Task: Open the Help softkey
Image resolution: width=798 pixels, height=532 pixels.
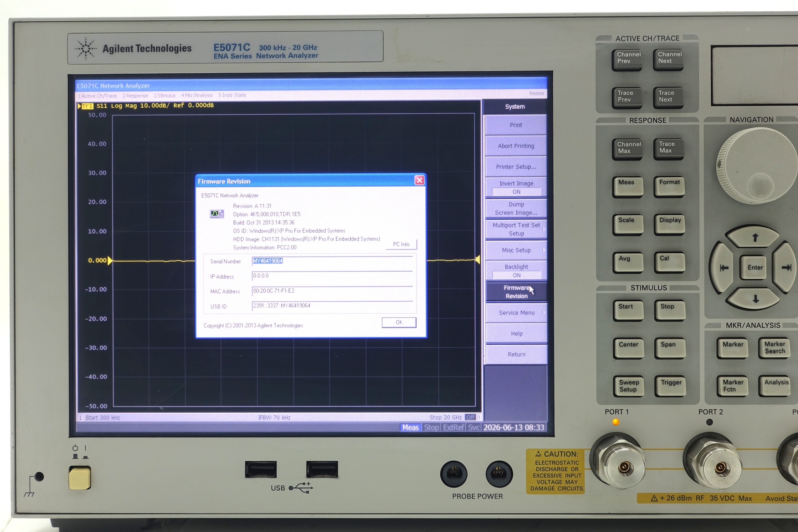Action: (516, 334)
